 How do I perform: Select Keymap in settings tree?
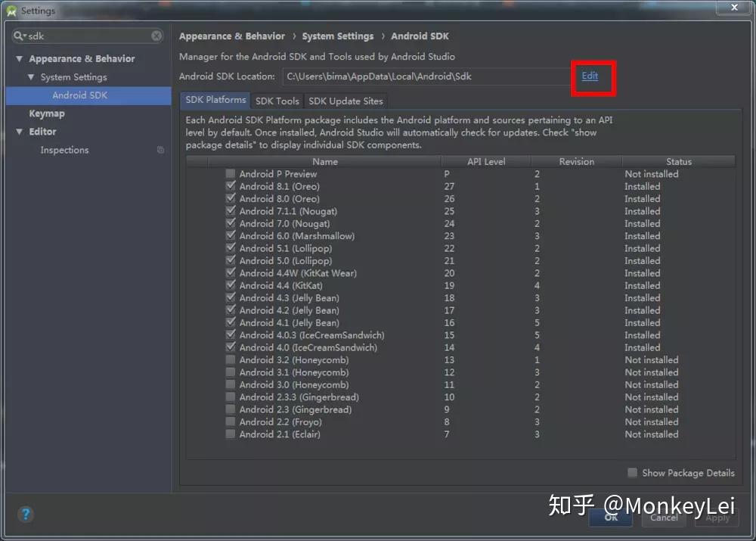47,114
